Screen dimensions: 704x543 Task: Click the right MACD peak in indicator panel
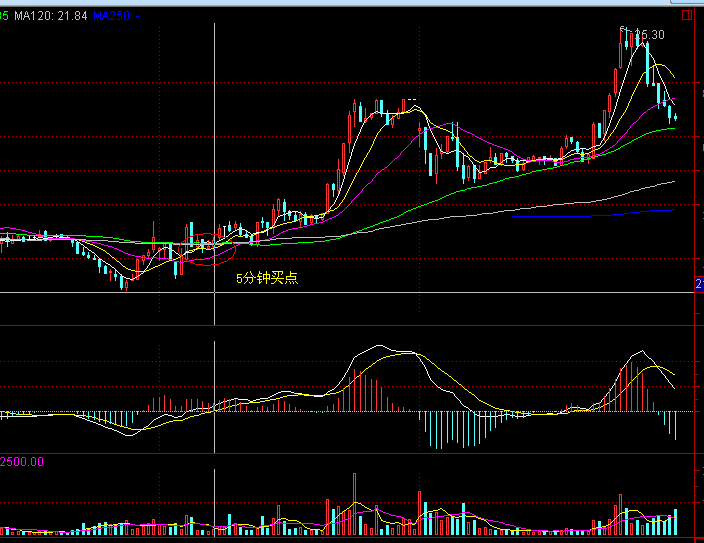tap(640, 352)
